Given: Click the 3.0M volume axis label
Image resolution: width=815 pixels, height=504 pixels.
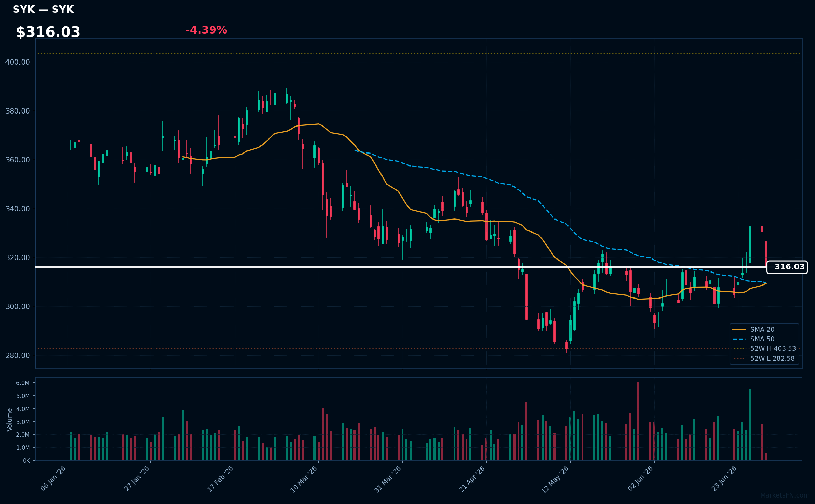Looking at the screenshot, I should pyautogui.click(x=23, y=422).
